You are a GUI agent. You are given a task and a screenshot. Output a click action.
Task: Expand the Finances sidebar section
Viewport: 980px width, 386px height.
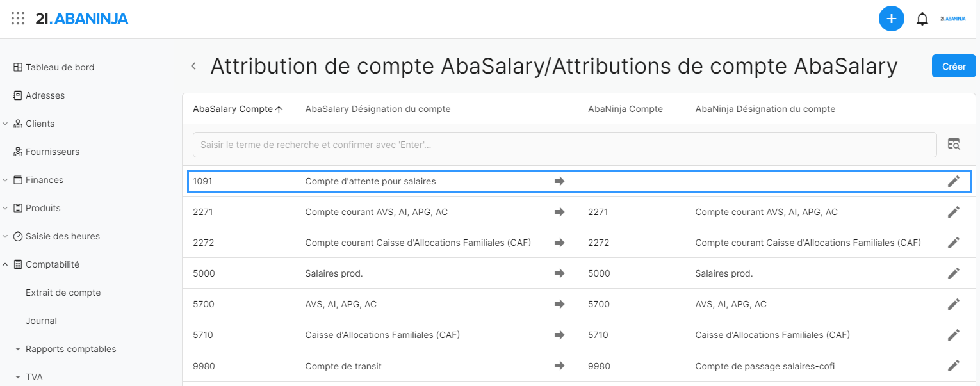(5, 180)
